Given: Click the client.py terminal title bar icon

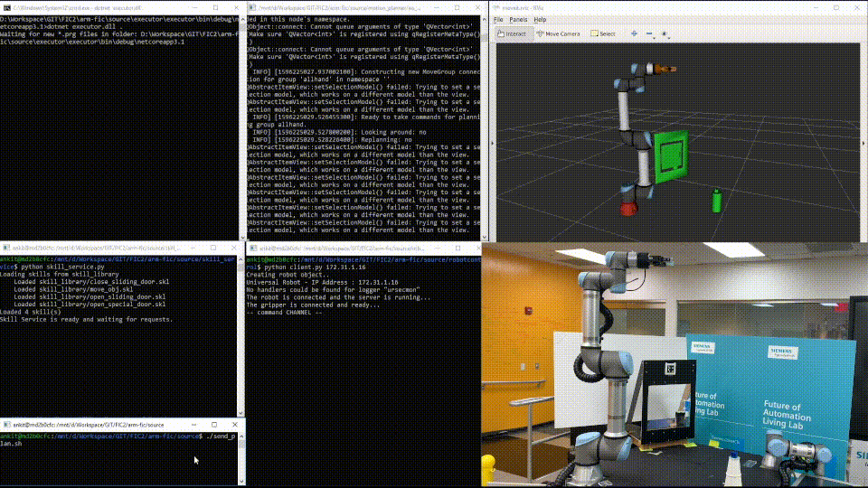Looking at the screenshot, I should point(252,248).
